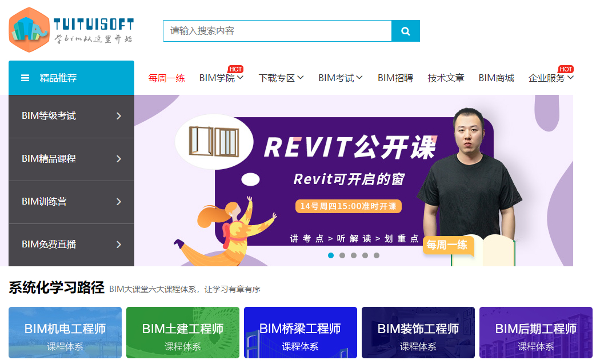Expand the BIM学院 dropdown arrow

[x=240, y=78]
